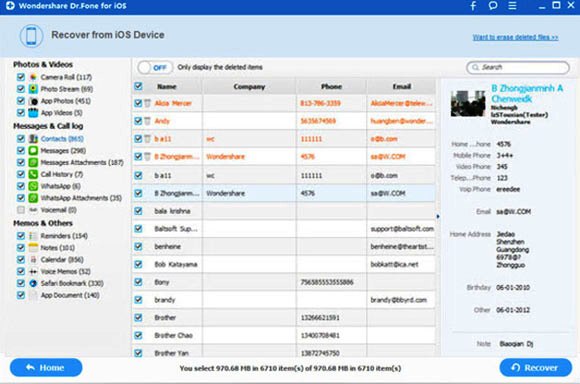This screenshot has width=580, height=384.
Task: Click the deleted Alicia Mercer name
Action: [x=173, y=103]
